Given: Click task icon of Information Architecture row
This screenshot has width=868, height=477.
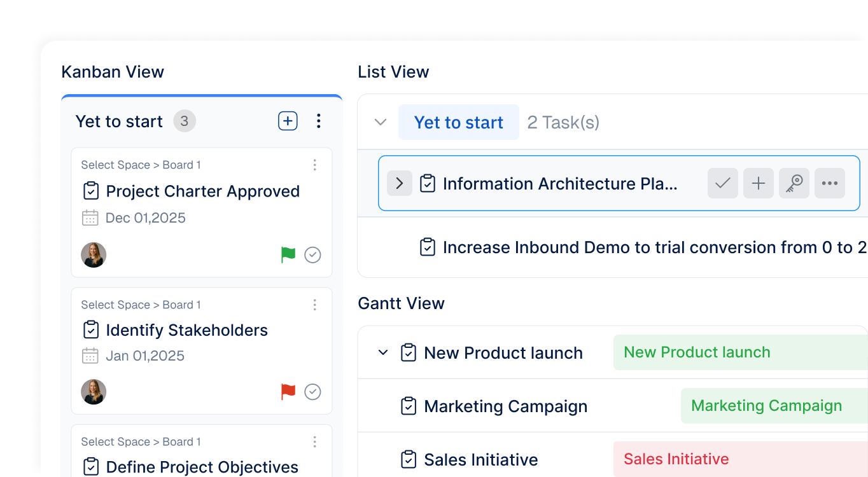Looking at the screenshot, I should coord(428,183).
